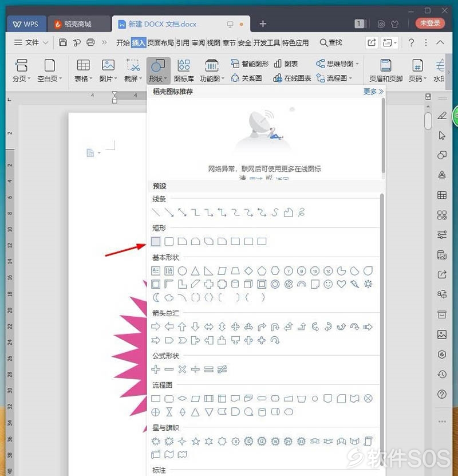Open the 在线图表 online chart tool

[292, 78]
